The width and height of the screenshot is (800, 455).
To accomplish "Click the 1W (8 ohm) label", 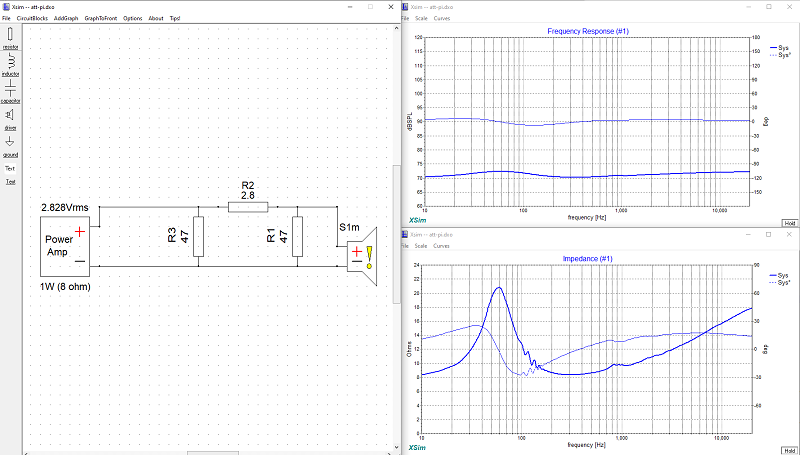I will coord(65,287).
